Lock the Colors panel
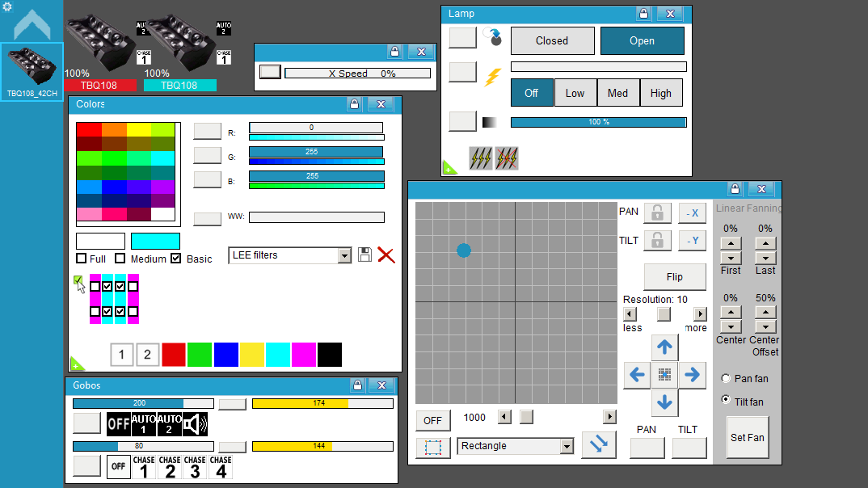 point(354,104)
